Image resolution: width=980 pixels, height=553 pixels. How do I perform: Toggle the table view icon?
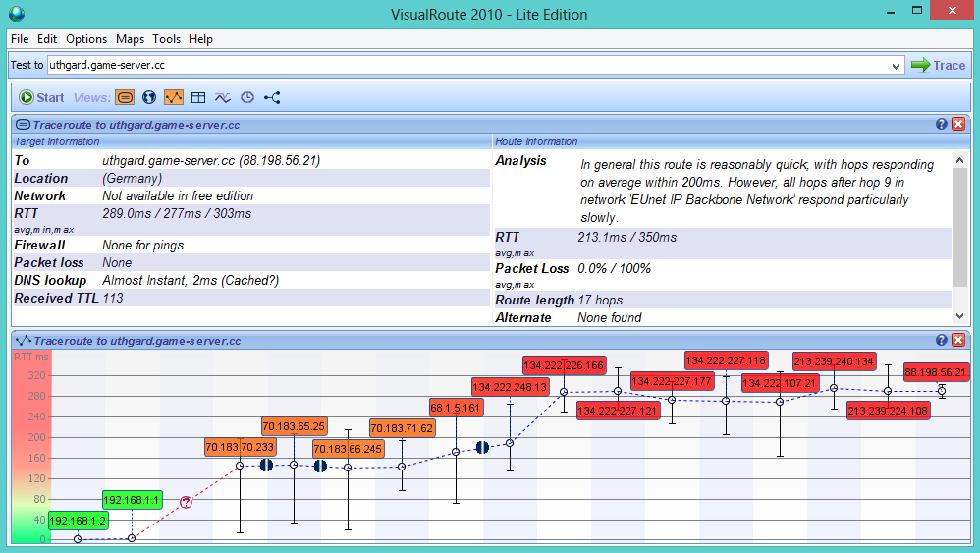coord(198,97)
